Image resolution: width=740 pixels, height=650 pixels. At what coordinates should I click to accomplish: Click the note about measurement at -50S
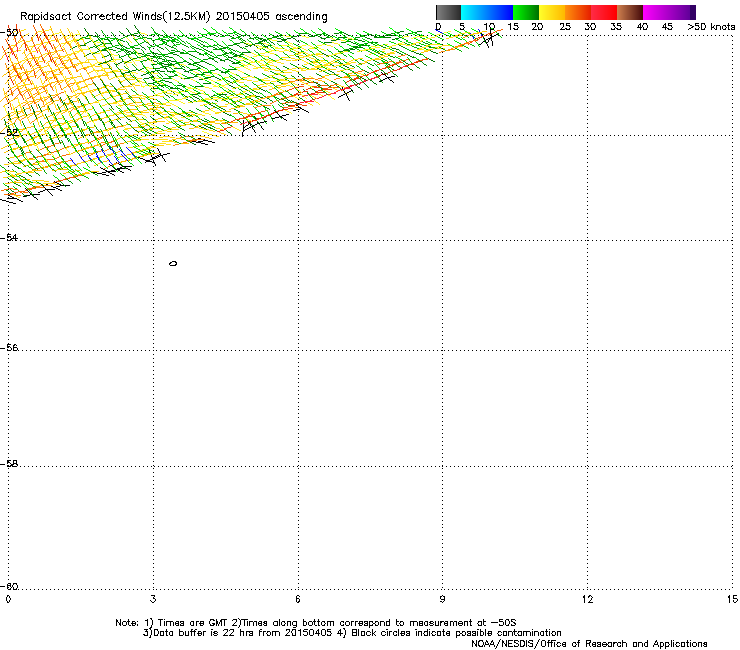379,623
